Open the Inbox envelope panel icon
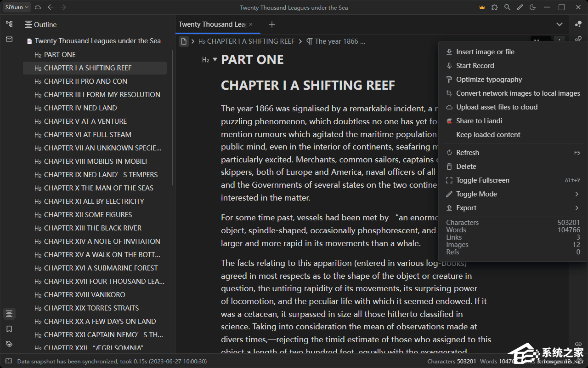 tap(9, 39)
